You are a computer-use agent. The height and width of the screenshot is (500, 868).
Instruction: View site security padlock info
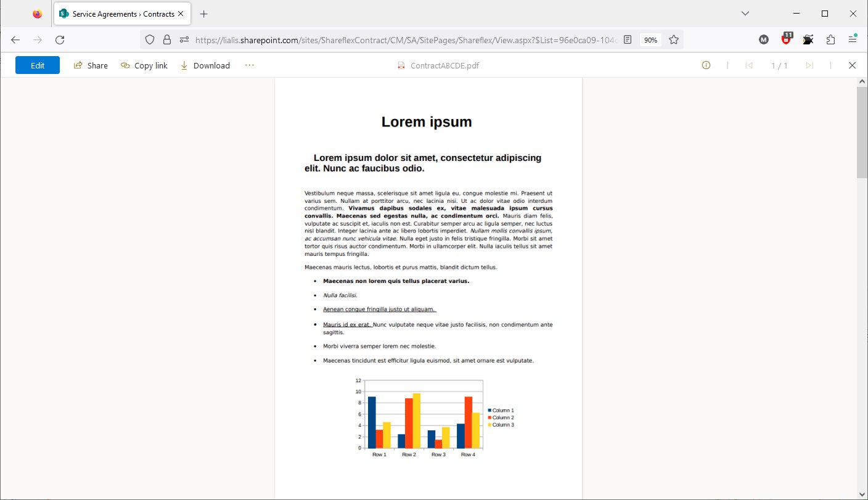pos(166,39)
